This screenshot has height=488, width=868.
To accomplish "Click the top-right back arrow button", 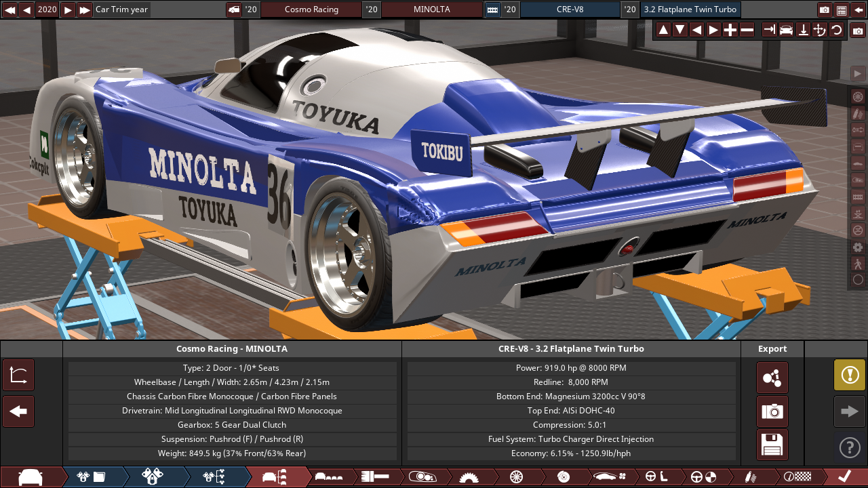I will point(858,9).
